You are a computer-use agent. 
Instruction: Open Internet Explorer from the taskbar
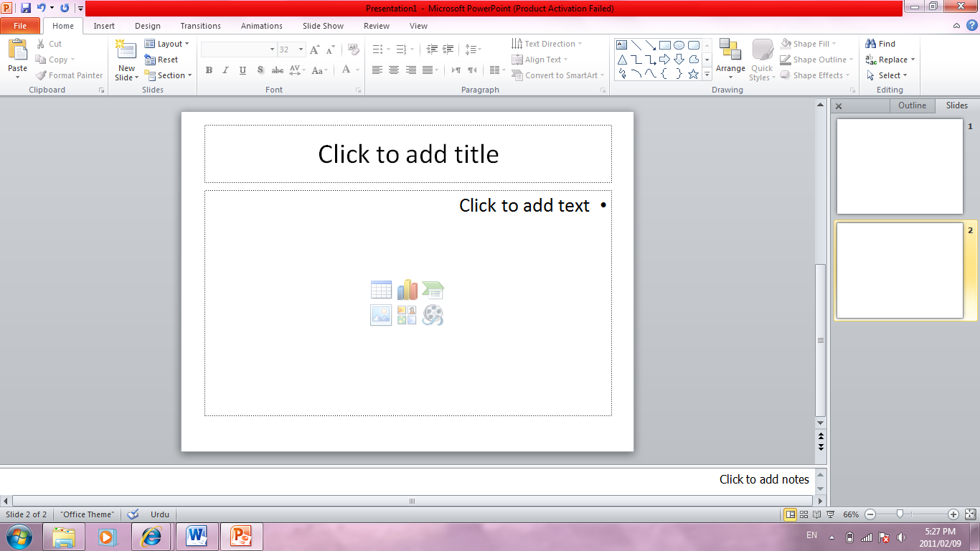(x=152, y=537)
